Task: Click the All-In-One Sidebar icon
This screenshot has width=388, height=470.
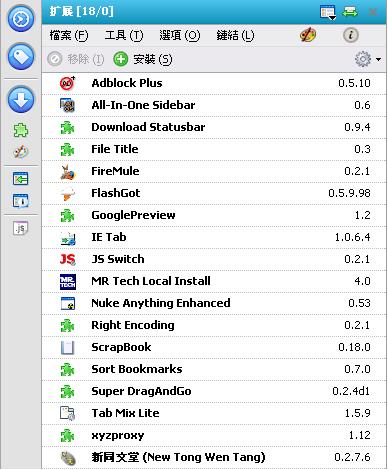Action: pyautogui.click(x=68, y=105)
